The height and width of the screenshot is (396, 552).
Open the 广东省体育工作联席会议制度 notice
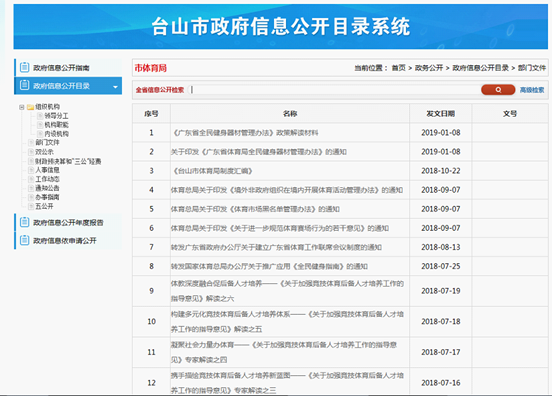(276, 247)
